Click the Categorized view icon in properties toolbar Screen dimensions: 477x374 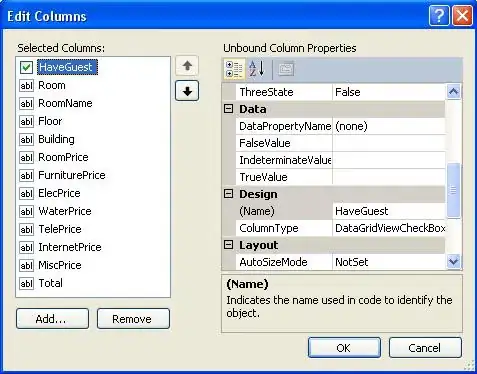coord(234,69)
